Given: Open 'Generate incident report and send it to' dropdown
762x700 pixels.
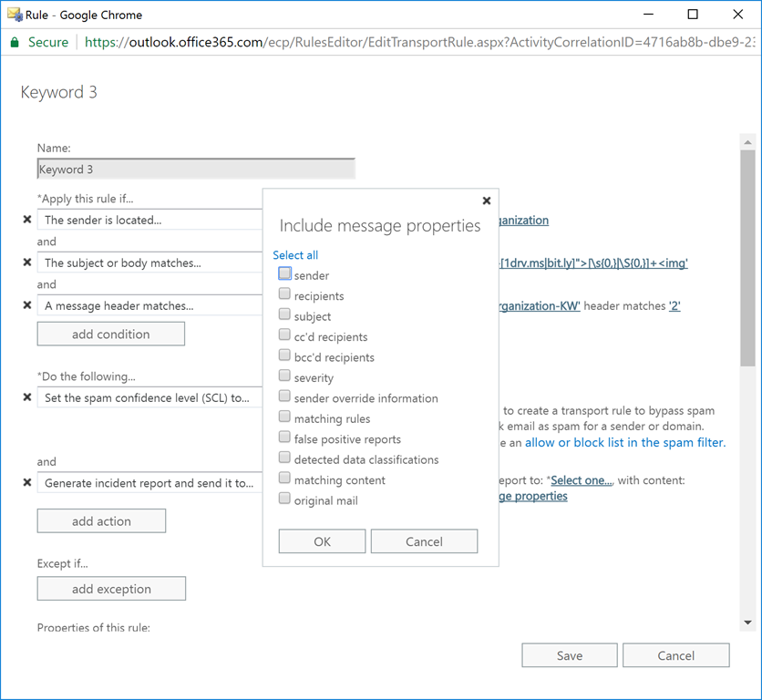Looking at the screenshot, I should click(150, 483).
